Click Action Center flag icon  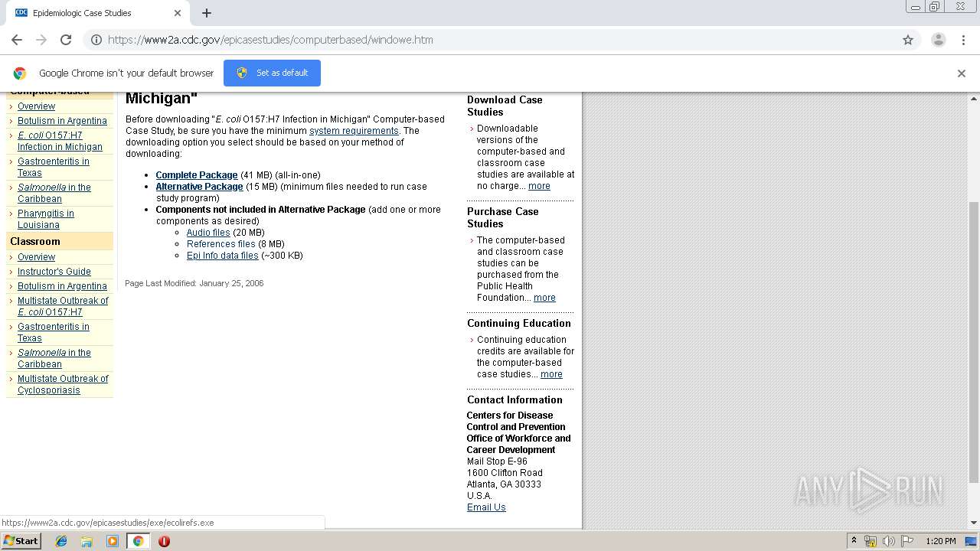click(907, 541)
